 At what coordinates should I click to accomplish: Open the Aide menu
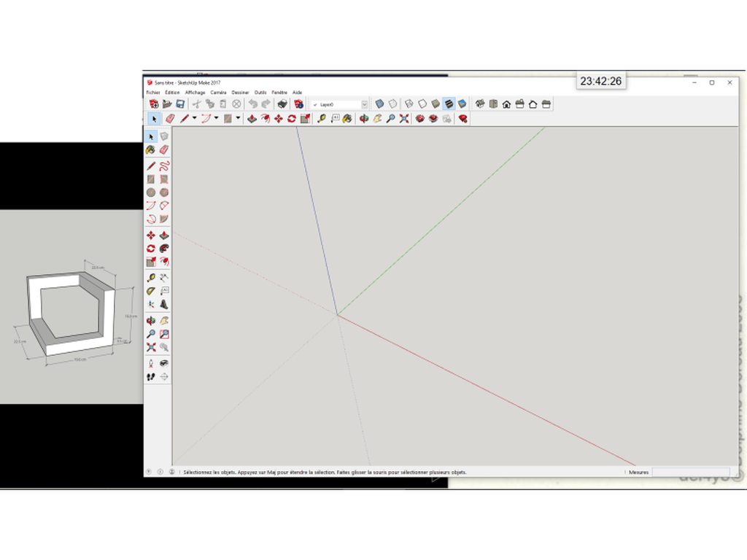[298, 93]
